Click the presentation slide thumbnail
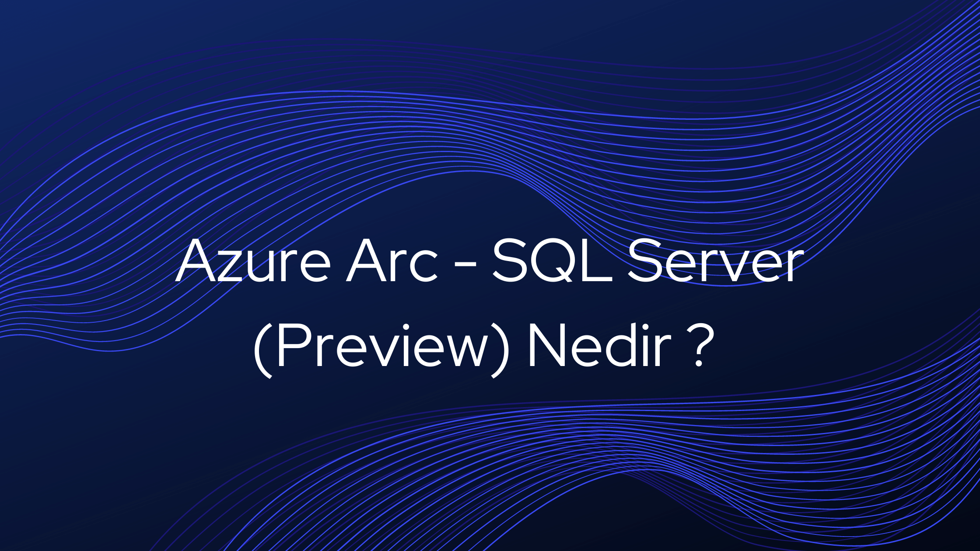980x551 pixels. pos(490,276)
